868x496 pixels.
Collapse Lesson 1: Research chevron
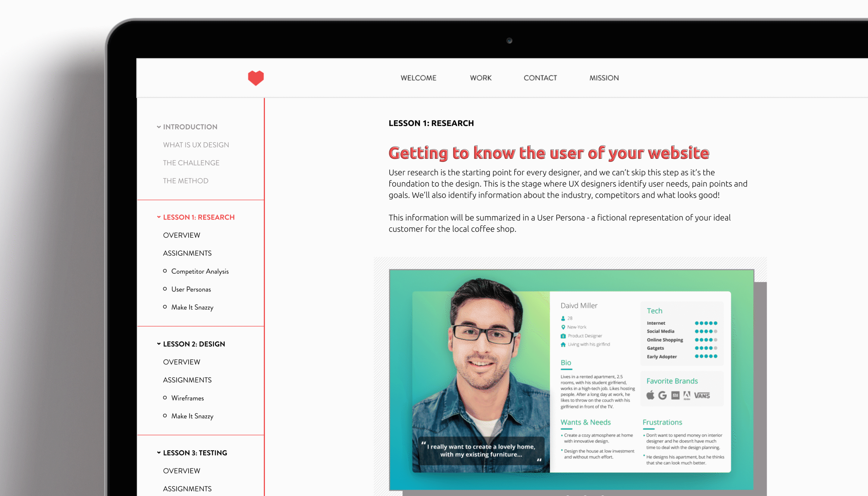coord(159,217)
